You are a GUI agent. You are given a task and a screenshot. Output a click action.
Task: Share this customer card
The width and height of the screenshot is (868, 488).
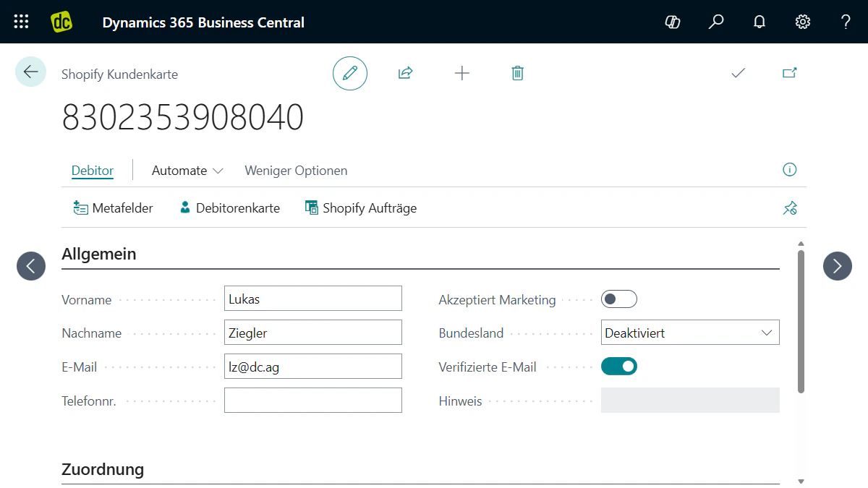(406, 73)
